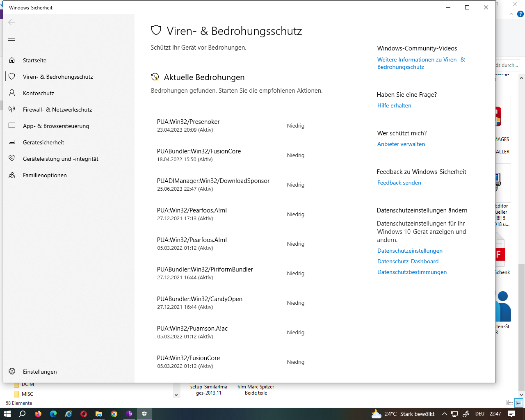Click the Einstellungen gear icon

pyautogui.click(x=12, y=372)
